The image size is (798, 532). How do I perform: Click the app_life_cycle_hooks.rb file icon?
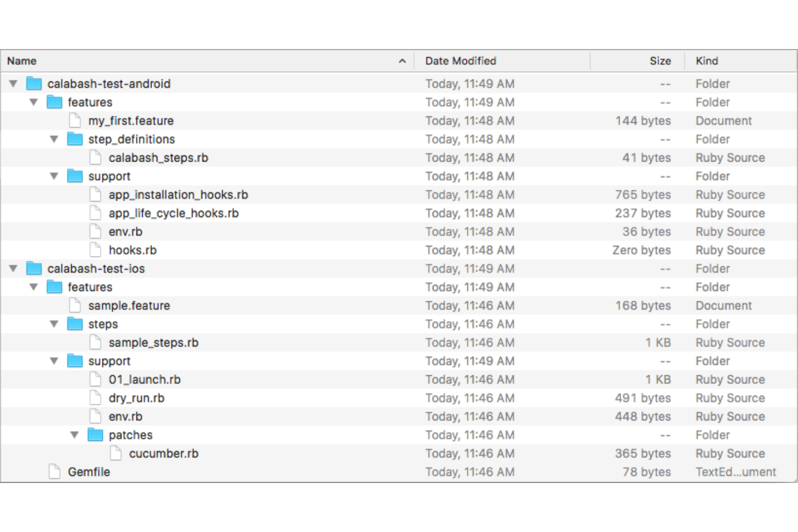click(95, 213)
